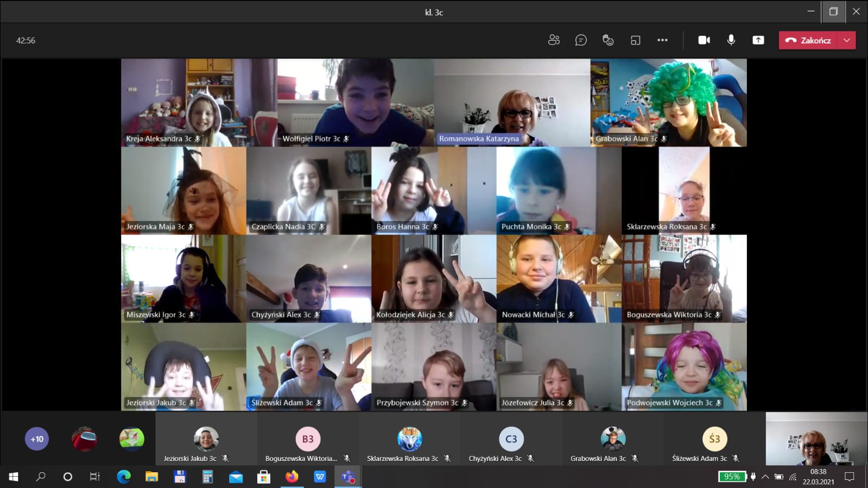Open the More actions ellipsis menu
The image size is (868, 488).
(662, 40)
